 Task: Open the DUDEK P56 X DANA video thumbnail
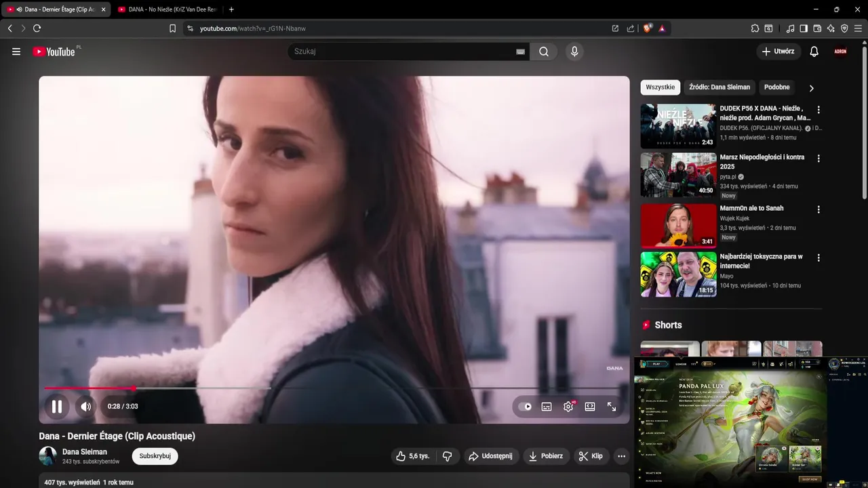678,126
